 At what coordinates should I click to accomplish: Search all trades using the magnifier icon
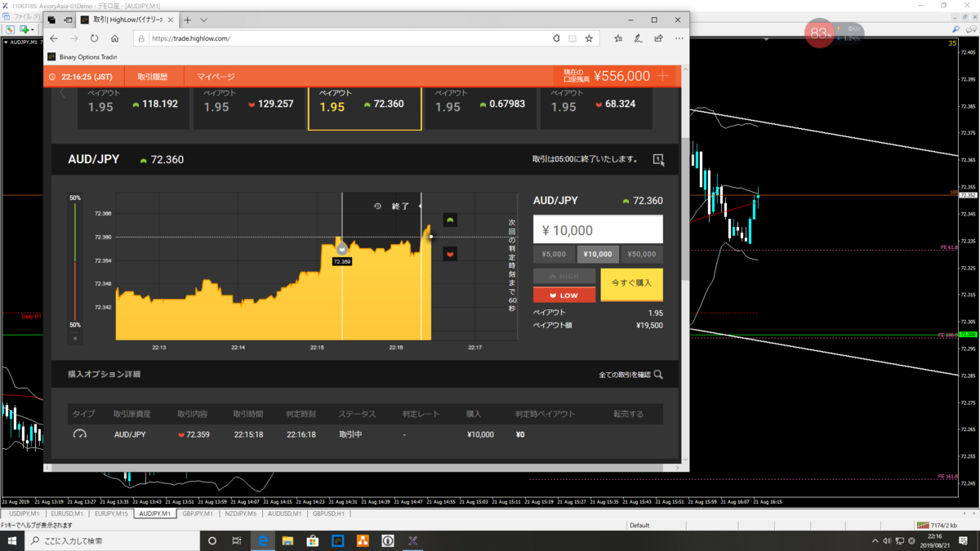658,375
